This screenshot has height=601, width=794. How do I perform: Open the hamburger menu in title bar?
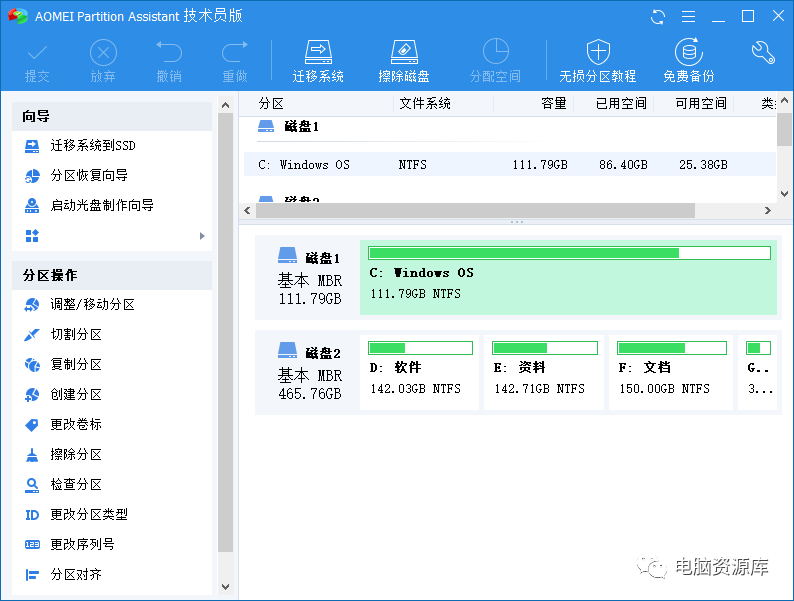688,17
